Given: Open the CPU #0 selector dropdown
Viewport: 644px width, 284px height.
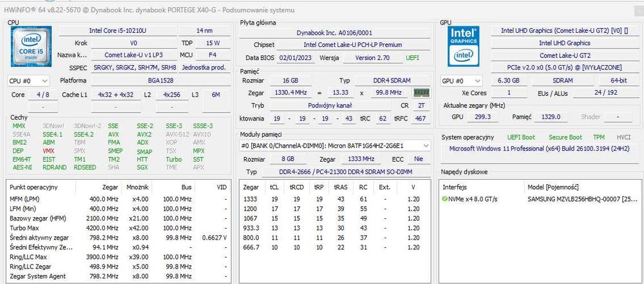Looking at the screenshot, I should pos(28,80).
